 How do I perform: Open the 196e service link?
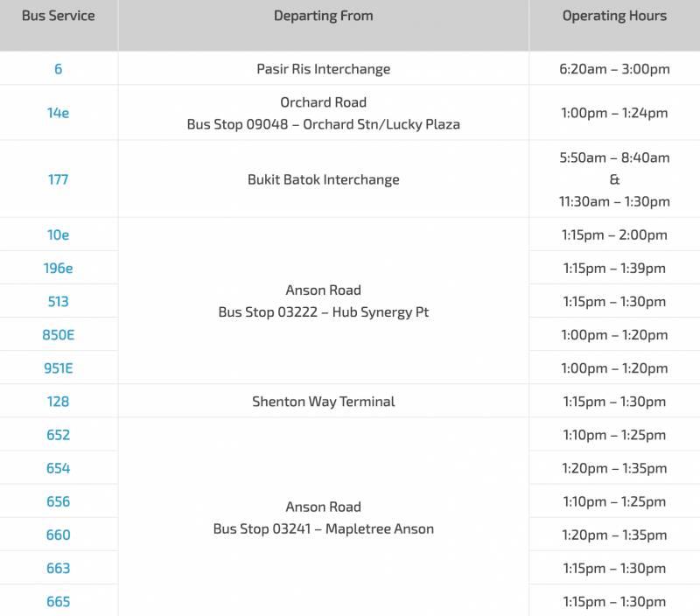click(x=58, y=268)
